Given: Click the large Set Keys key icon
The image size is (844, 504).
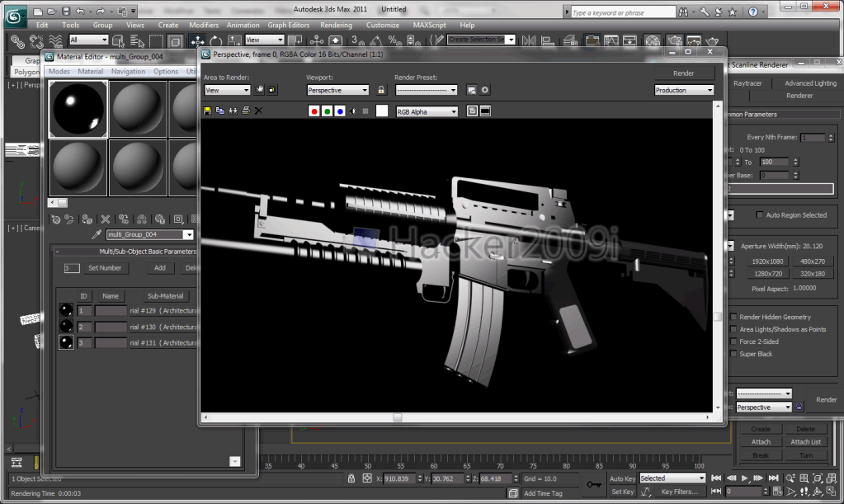Looking at the screenshot, I should tap(594, 485).
